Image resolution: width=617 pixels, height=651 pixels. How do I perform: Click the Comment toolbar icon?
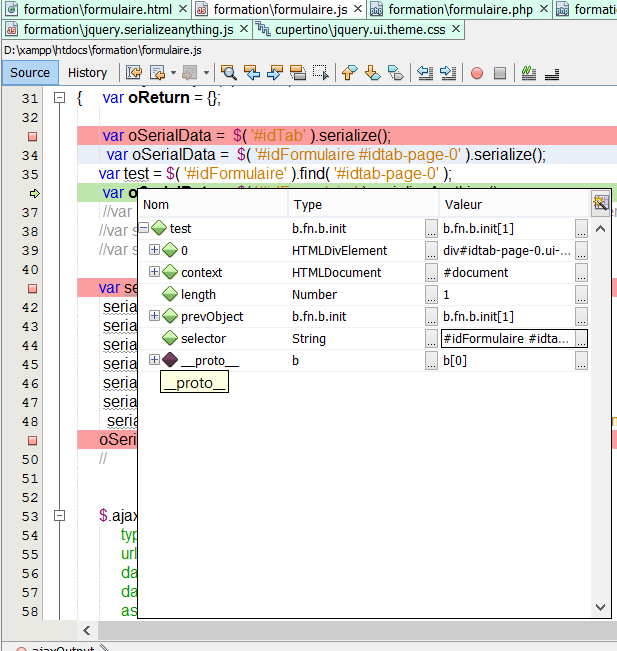point(529,73)
